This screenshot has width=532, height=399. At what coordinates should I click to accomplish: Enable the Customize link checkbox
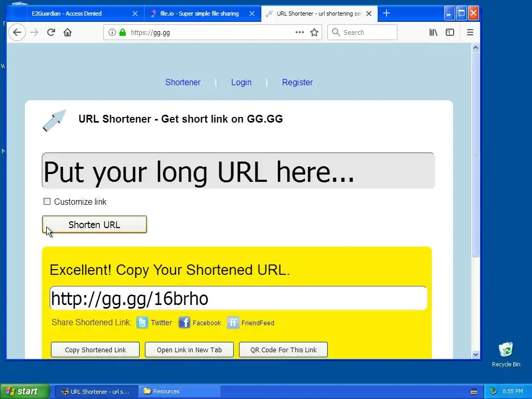[47, 202]
